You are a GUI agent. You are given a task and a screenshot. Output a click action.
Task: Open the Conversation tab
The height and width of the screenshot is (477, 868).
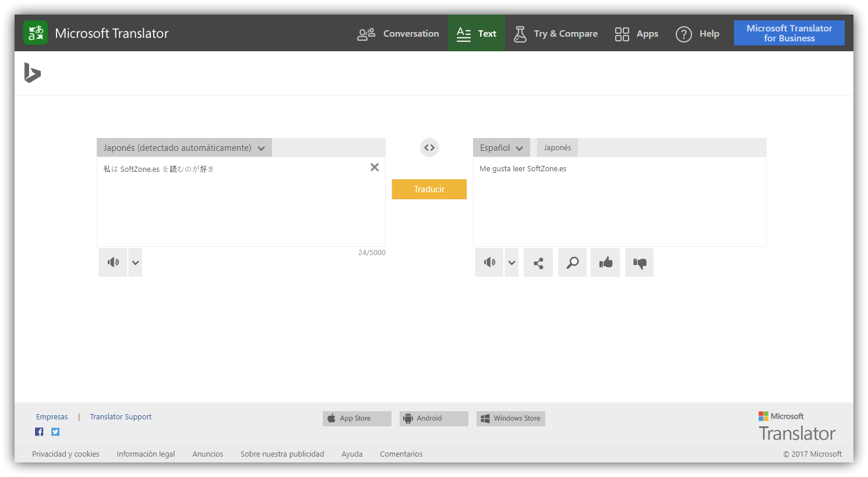[398, 34]
